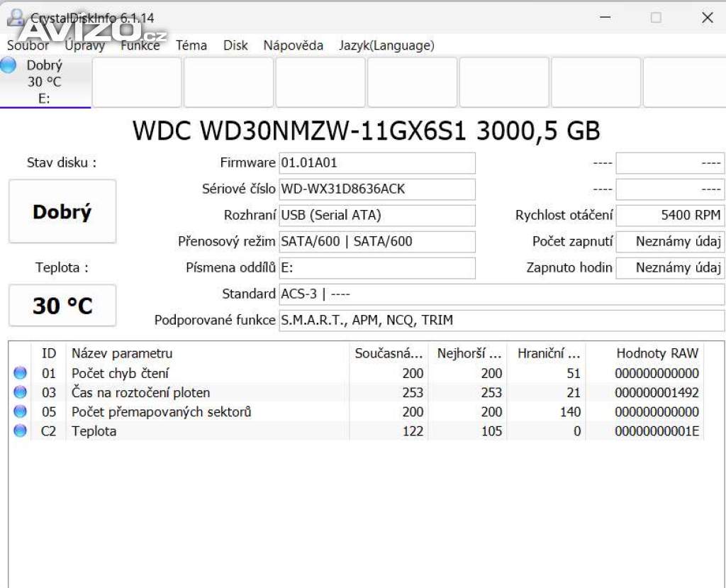The height and width of the screenshot is (588, 726).
Task: Select the Dobrý 30 °C E: disk tab
Action: pos(45,82)
